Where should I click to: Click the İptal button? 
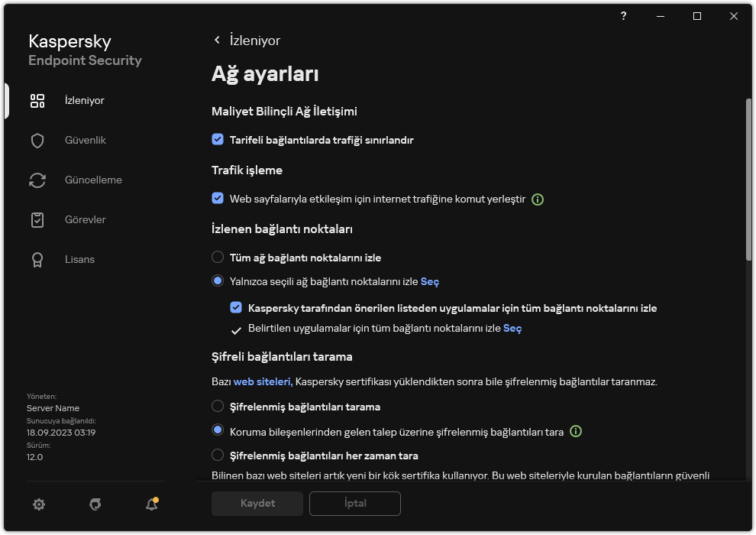click(x=355, y=504)
